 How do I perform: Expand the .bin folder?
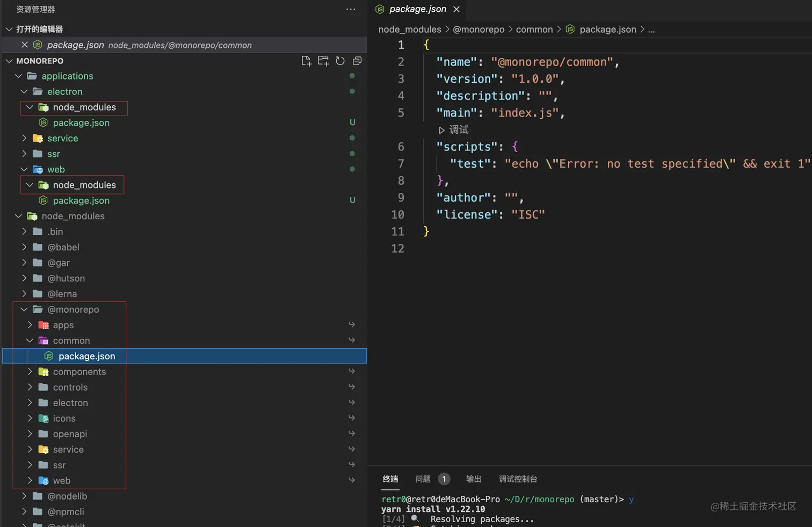point(24,232)
